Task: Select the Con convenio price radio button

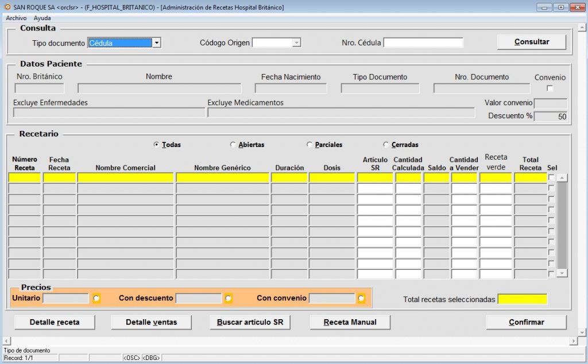Action: click(361, 299)
